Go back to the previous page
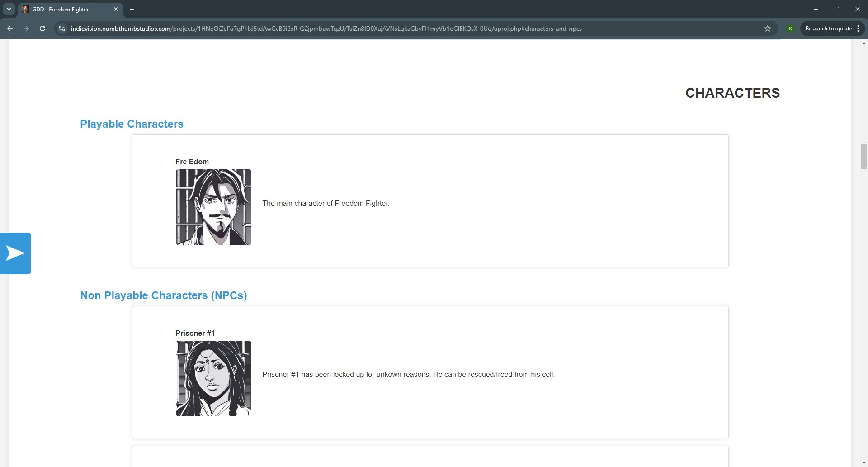The image size is (868, 467). coord(10,29)
